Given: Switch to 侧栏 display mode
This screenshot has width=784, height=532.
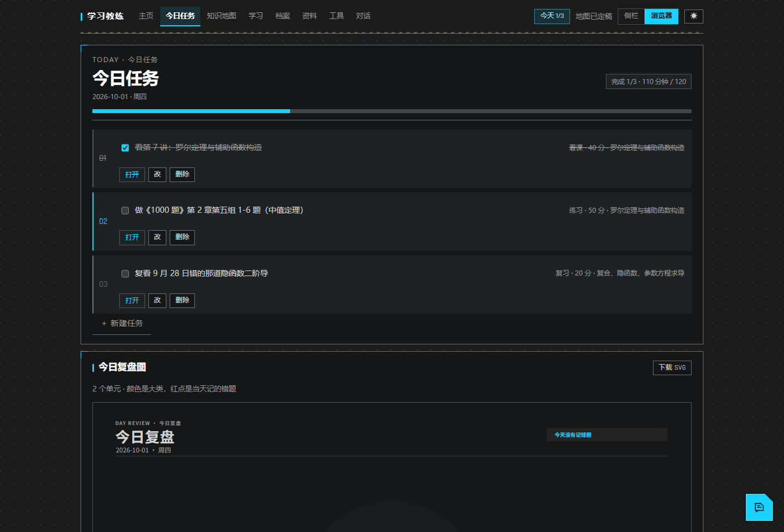Looking at the screenshot, I should coord(631,16).
